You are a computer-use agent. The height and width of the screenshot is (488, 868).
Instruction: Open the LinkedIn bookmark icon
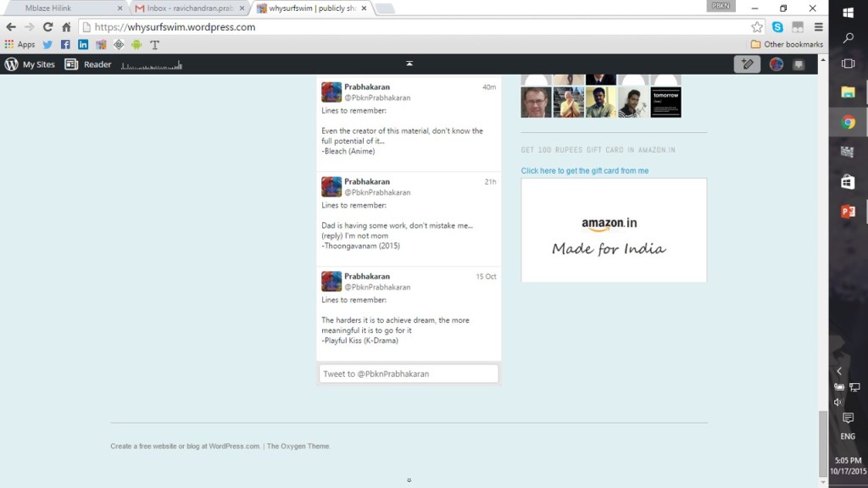pyautogui.click(x=83, y=45)
